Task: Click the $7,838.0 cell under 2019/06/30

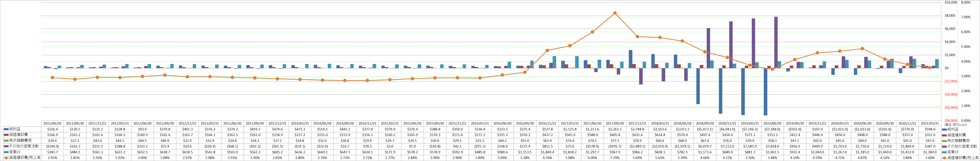Action: pos(772,146)
